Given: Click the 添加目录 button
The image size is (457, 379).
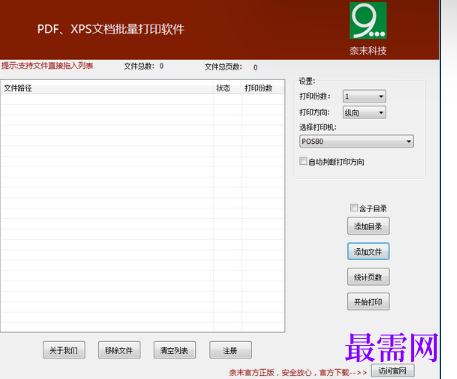Looking at the screenshot, I should (x=368, y=226).
